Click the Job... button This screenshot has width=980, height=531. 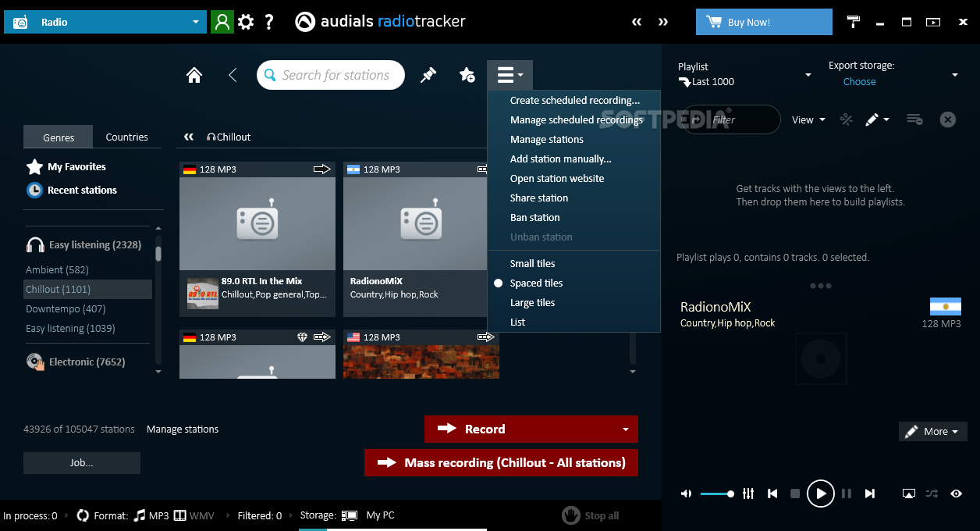click(82, 463)
